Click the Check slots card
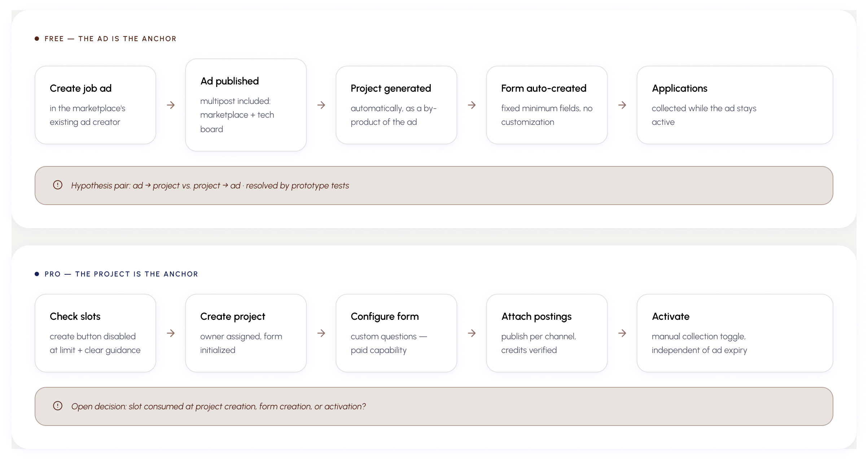Screen dimensions: 868x462 click(x=95, y=333)
